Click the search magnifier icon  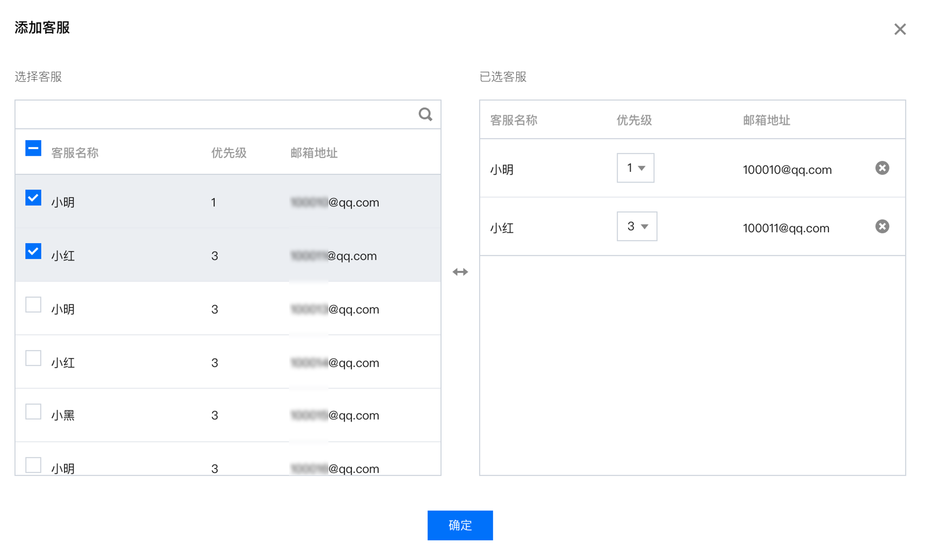[425, 114]
